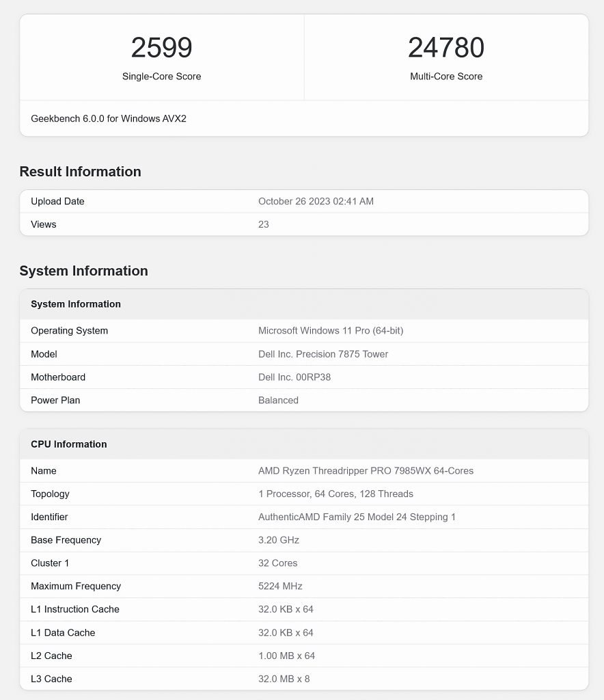This screenshot has width=604, height=700.
Task: Click the Views label
Action: [43, 224]
